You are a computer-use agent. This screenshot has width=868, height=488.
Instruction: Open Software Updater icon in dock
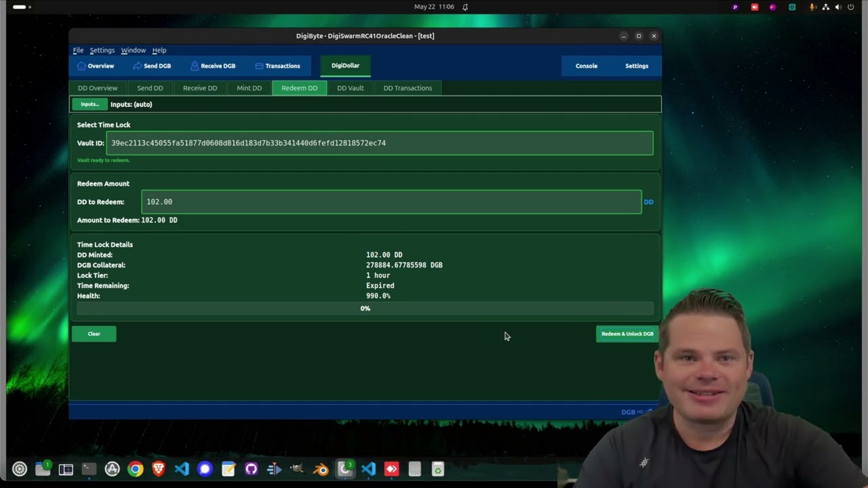(112, 469)
